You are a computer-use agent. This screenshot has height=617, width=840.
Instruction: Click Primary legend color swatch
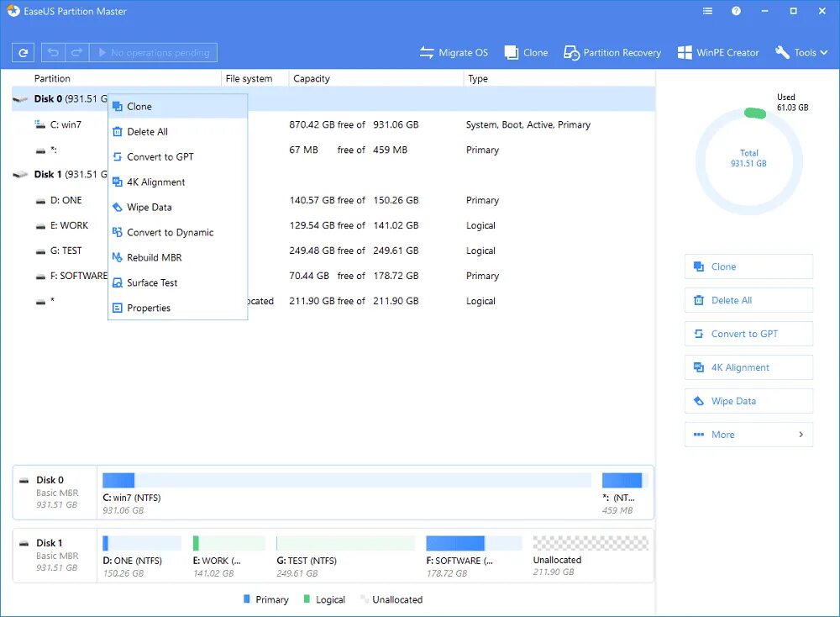[x=247, y=599]
